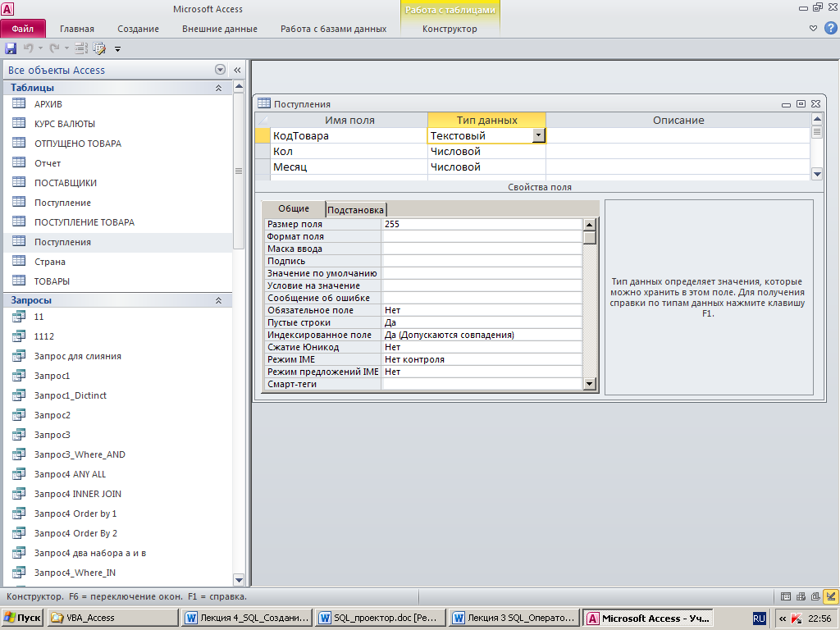The width and height of the screenshot is (840, 630).
Task: Open Работа с базами данных tab
Action: [333, 29]
